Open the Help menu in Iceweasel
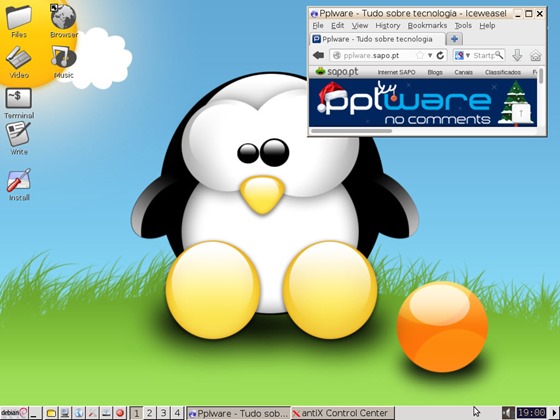560x420 pixels. click(x=487, y=26)
